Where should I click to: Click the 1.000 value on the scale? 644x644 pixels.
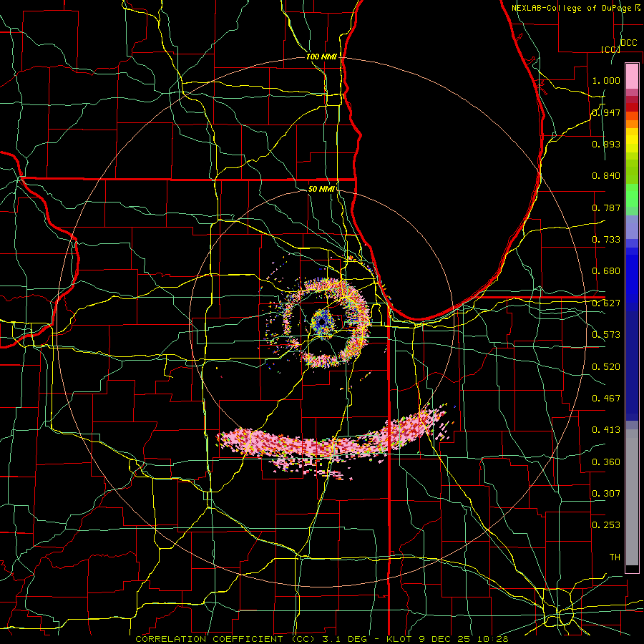606,80
